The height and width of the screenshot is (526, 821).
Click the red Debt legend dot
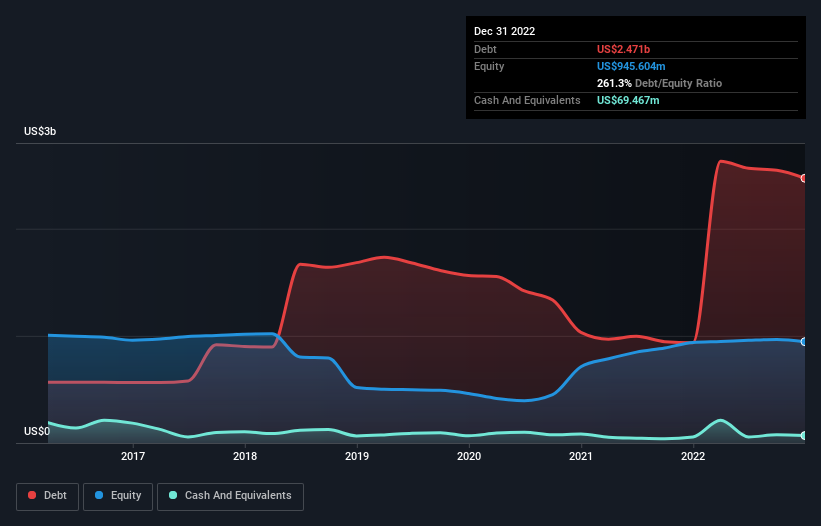tap(32, 495)
